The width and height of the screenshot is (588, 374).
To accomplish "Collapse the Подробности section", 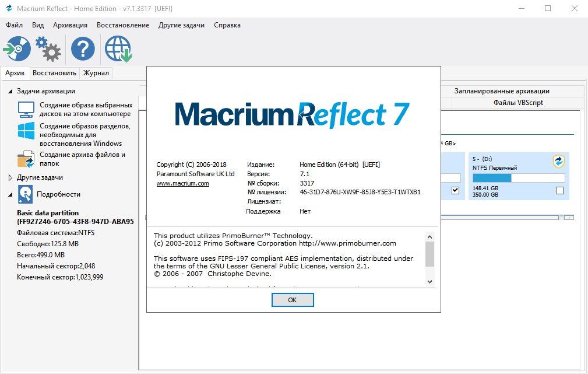I will (10, 194).
